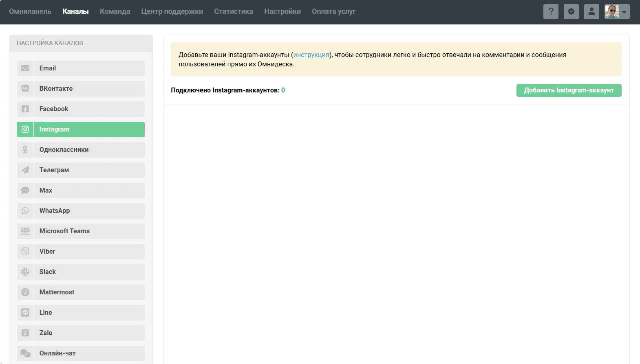Open Центр поддержки in the navigation
This screenshot has width=640, height=364.
coord(172,11)
